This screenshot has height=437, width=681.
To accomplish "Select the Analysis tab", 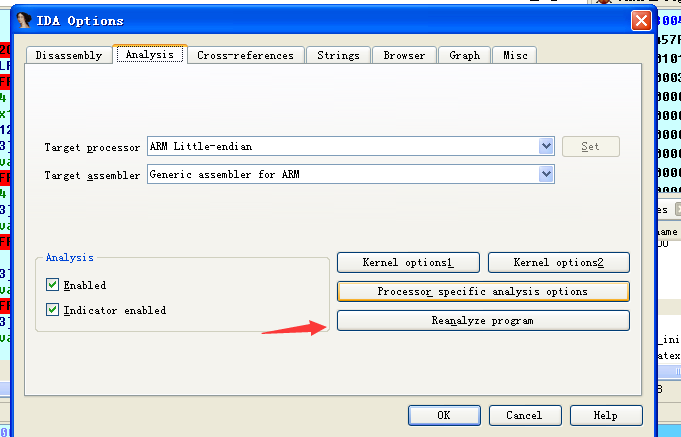I will point(150,54).
